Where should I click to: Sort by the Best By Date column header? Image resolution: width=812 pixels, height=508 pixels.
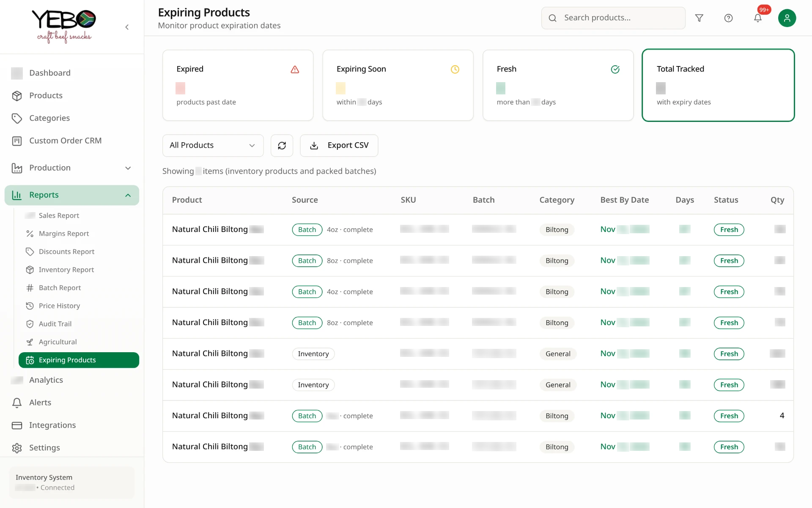624,200
